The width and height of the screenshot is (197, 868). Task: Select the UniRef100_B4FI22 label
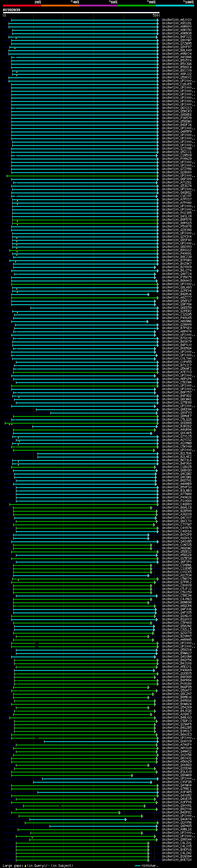(177, 37)
